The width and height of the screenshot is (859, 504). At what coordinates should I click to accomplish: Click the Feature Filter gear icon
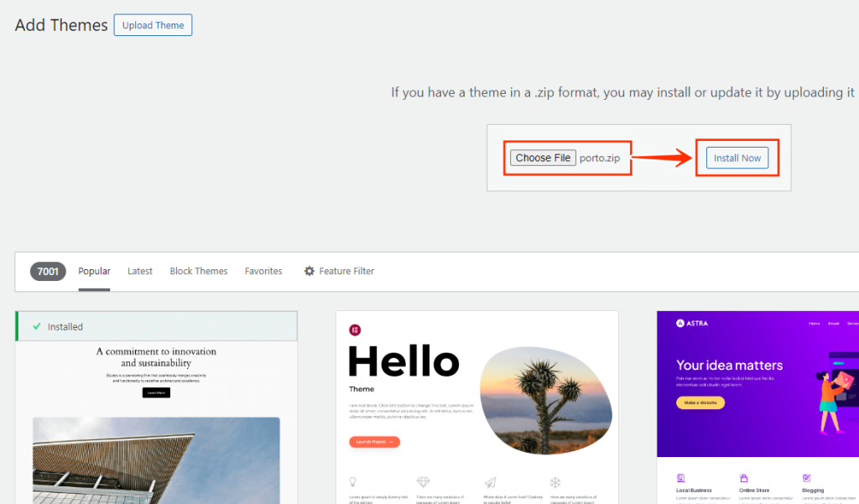pyautogui.click(x=310, y=271)
